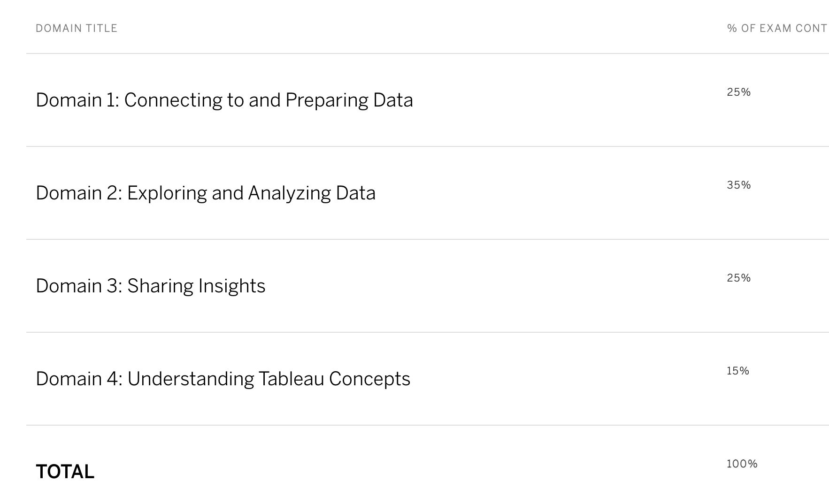Click the bold TOTAL label
This screenshot has height=504, width=829.
coord(65,472)
